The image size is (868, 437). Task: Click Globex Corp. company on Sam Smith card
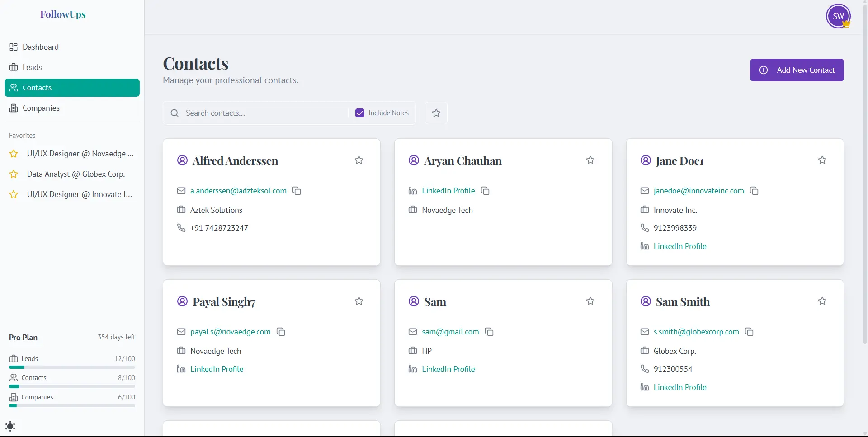(675, 351)
